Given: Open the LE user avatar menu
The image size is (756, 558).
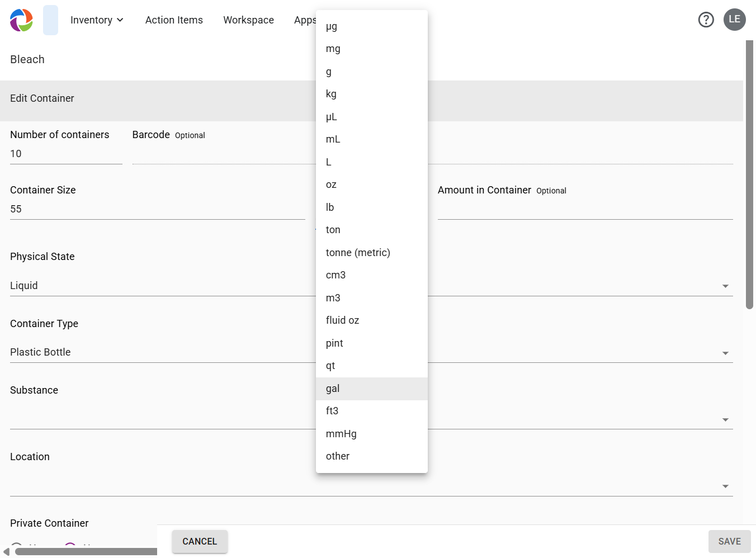Looking at the screenshot, I should point(735,20).
